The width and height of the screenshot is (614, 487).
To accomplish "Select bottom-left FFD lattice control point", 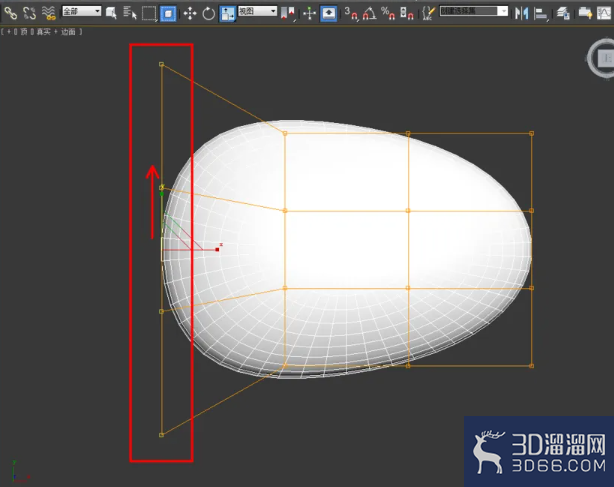I will (161, 435).
